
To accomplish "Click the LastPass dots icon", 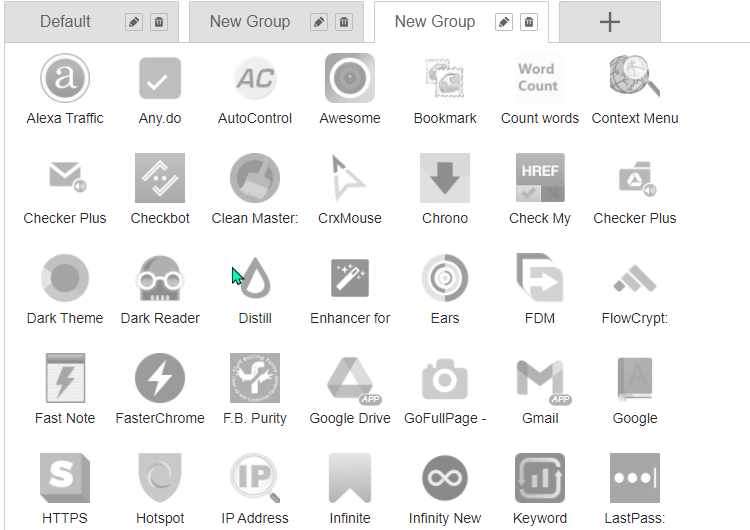I will [635, 478].
